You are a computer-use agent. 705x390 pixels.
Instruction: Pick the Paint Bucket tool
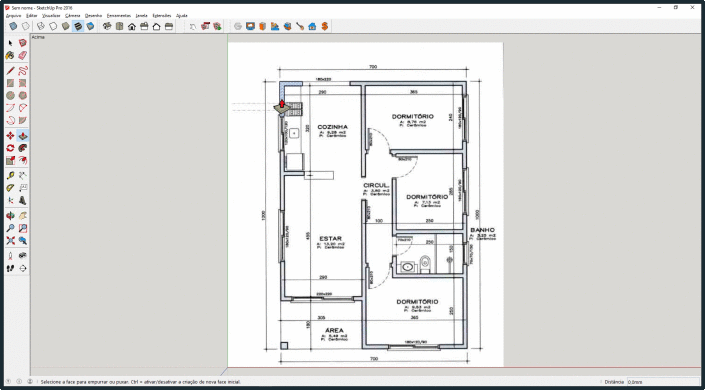tap(10, 55)
